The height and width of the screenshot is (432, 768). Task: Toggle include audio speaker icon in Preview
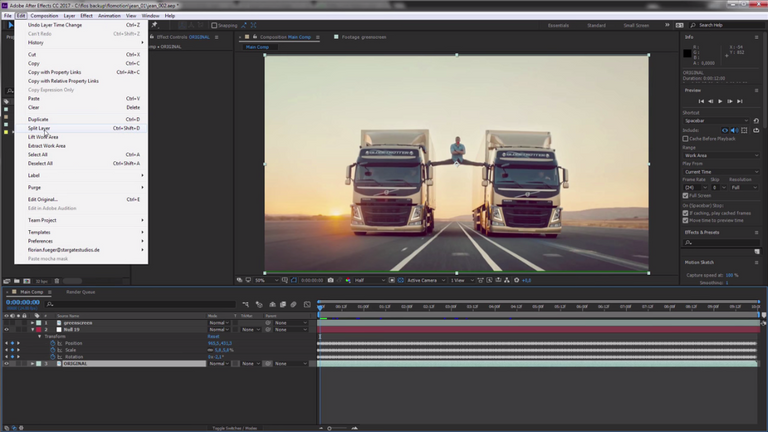(x=734, y=130)
